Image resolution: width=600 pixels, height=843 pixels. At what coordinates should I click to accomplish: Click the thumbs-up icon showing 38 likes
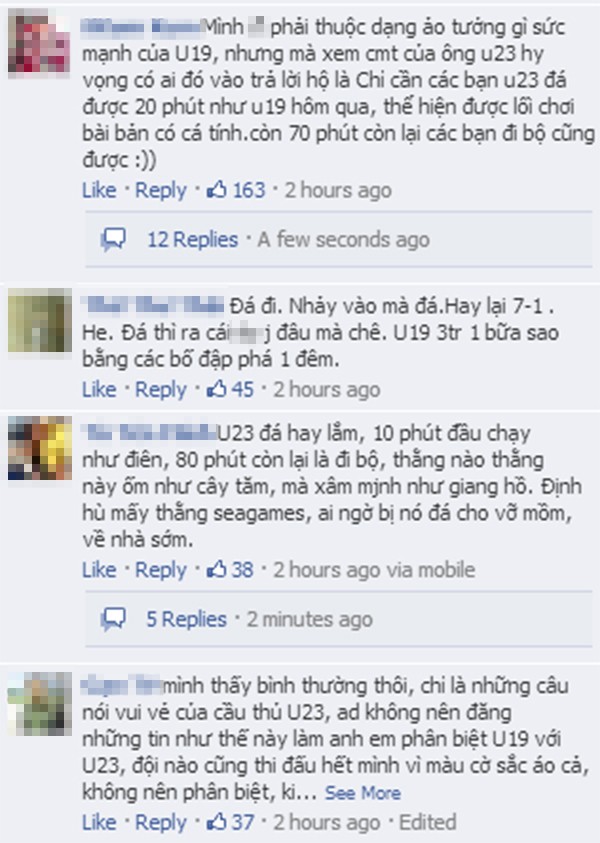pyautogui.click(x=217, y=569)
